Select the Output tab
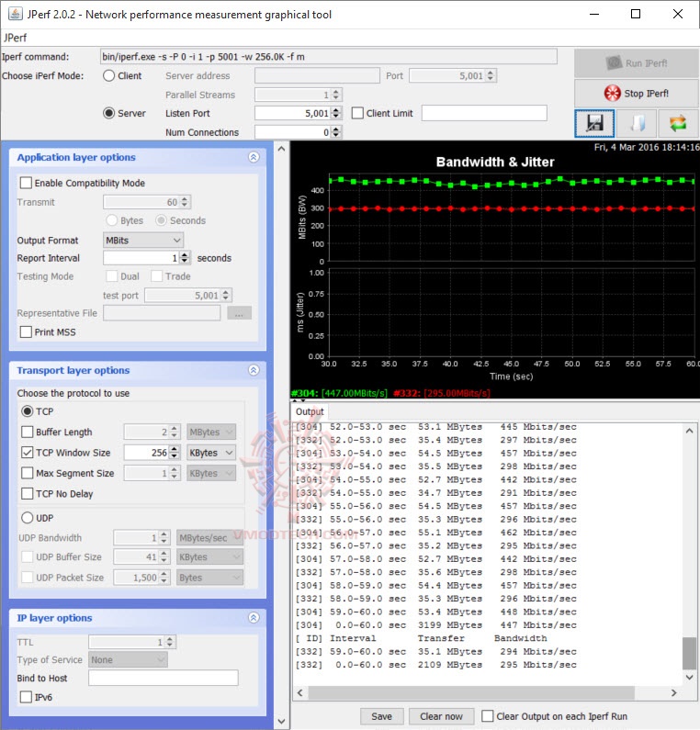The width and height of the screenshot is (700, 730). (x=310, y=411)
